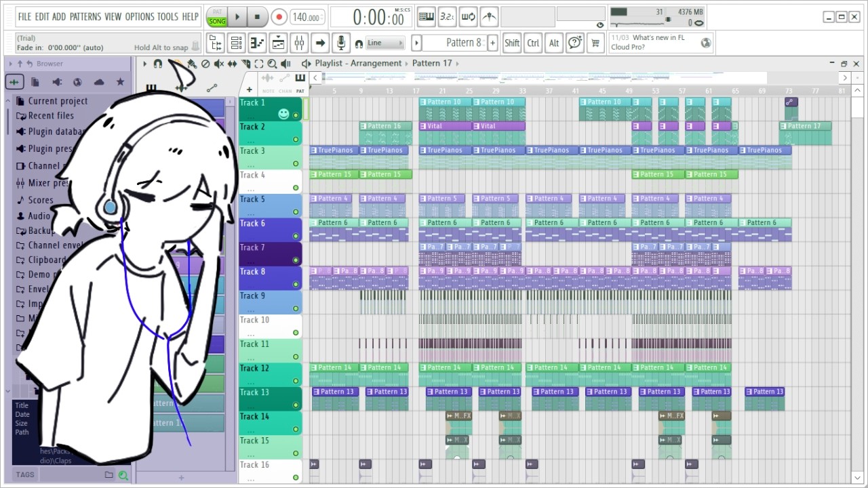Expand the Scores browser folder

(34, 200)
